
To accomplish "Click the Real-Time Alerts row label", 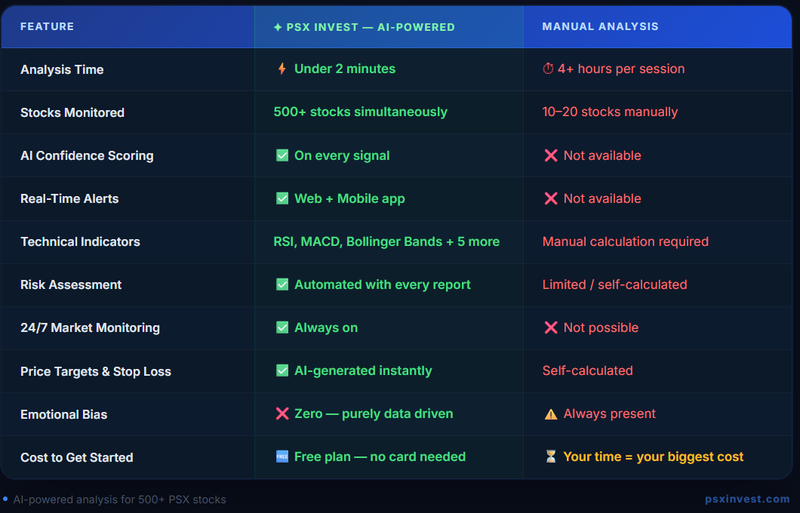I will click(69, 199).
